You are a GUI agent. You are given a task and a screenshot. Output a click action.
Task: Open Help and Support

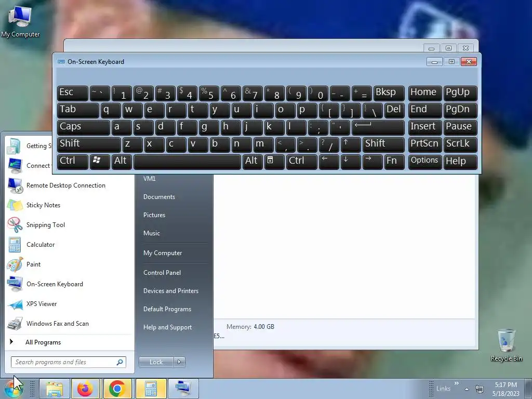(167, 327)
